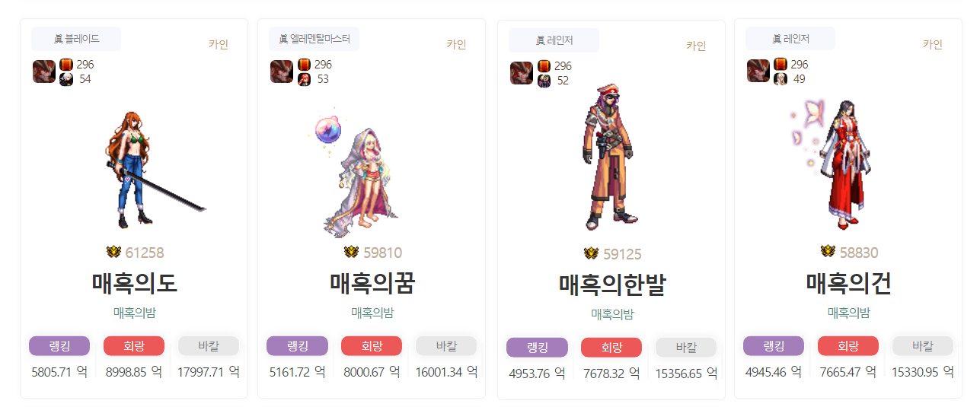Open the 랭킹 tab on 매혹의도 card
Image resolution: width=980 pixels, height=407 pixels.
point(59,346)
